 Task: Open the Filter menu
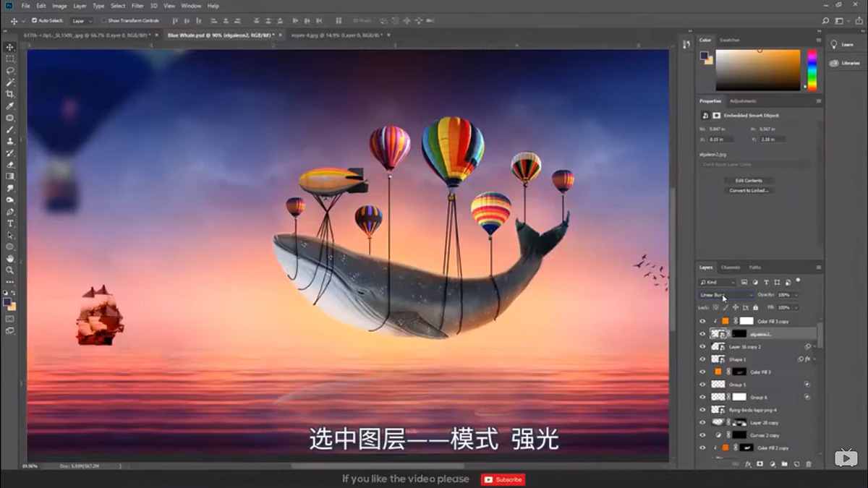tap(137, 6)
